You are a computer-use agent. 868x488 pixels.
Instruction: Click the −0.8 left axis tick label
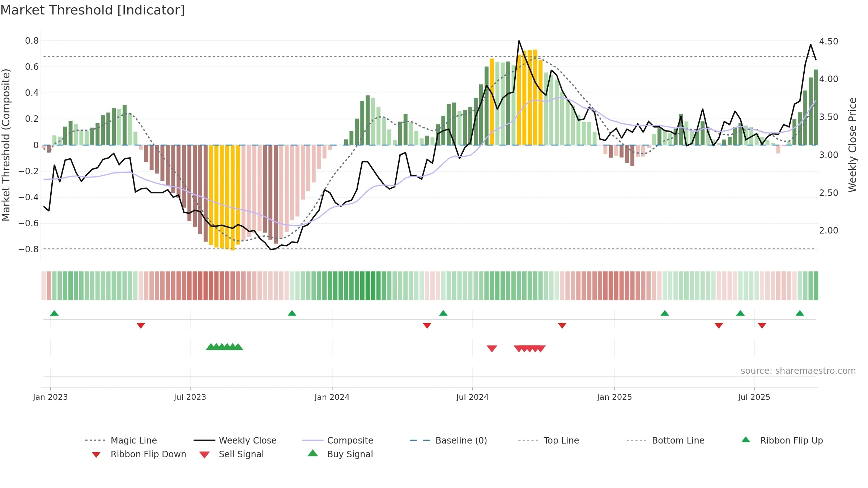tap(29, 249)
